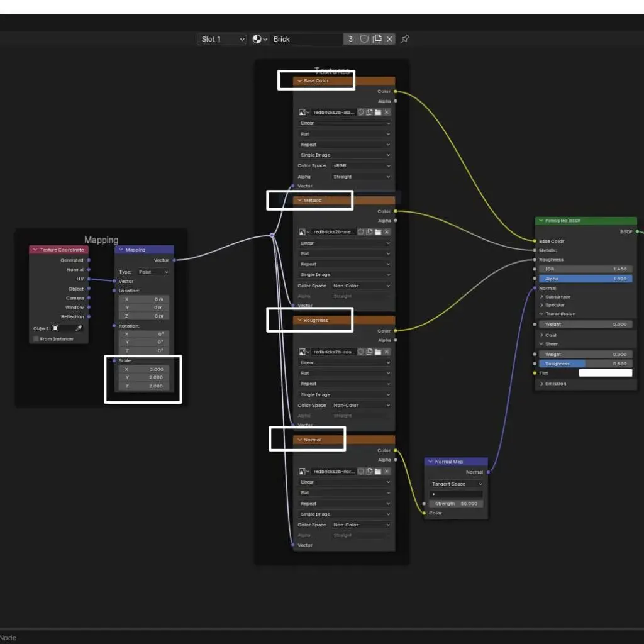Create a new material copy icon beside Brick

(x=377, y=39)
